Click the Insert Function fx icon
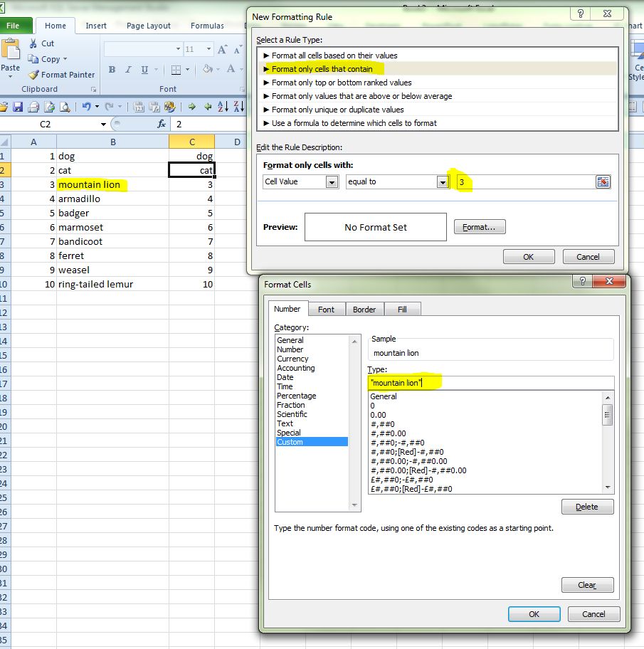The width and height of the screenshot is (644, 649). coord(162,124)
